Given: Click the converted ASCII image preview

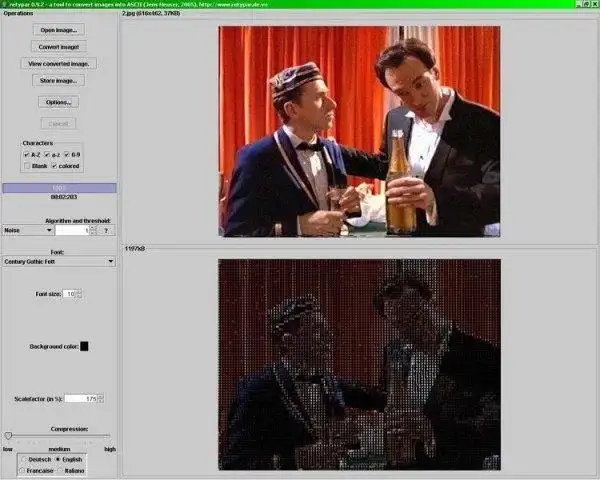Looking at the screenshot, I should 359,364.
